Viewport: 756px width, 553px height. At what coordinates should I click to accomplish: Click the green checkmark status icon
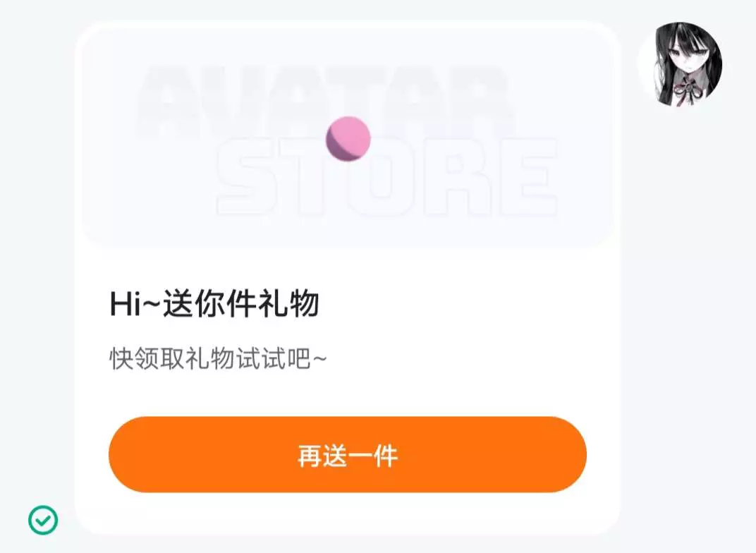tap(43, 520)
